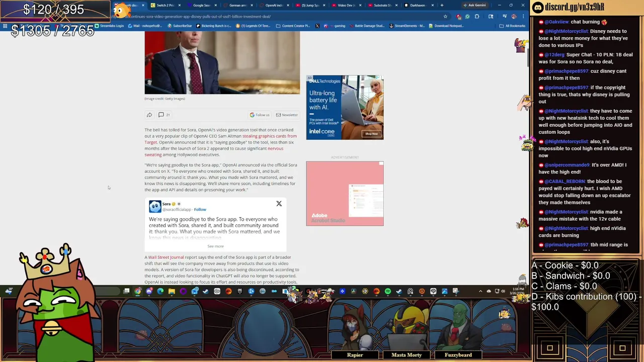
Task: Click the article share arrow icon
Action: (x=149, y=115)
